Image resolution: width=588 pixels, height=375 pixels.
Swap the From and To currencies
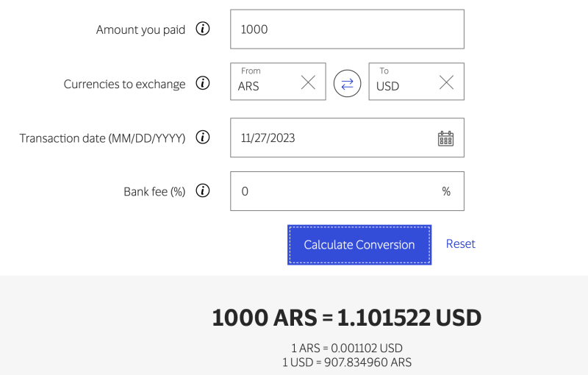pos(347,84)
